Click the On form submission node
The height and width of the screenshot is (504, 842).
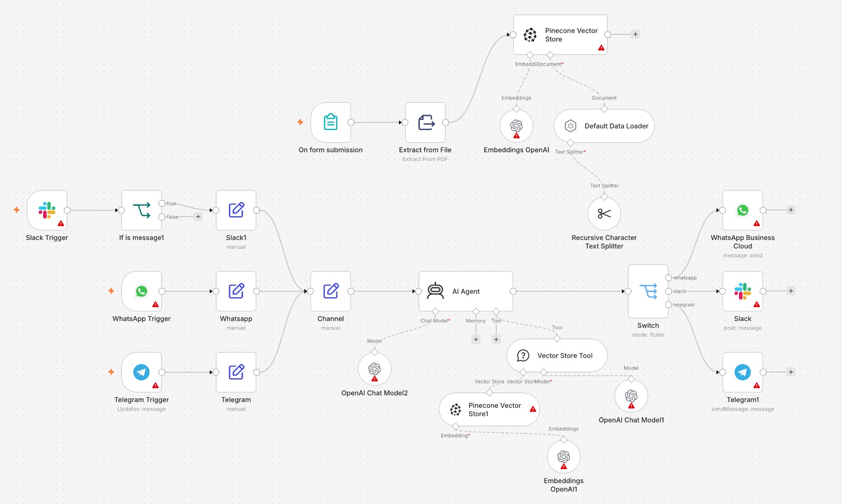pyautogui.click(x=331, y=122)
